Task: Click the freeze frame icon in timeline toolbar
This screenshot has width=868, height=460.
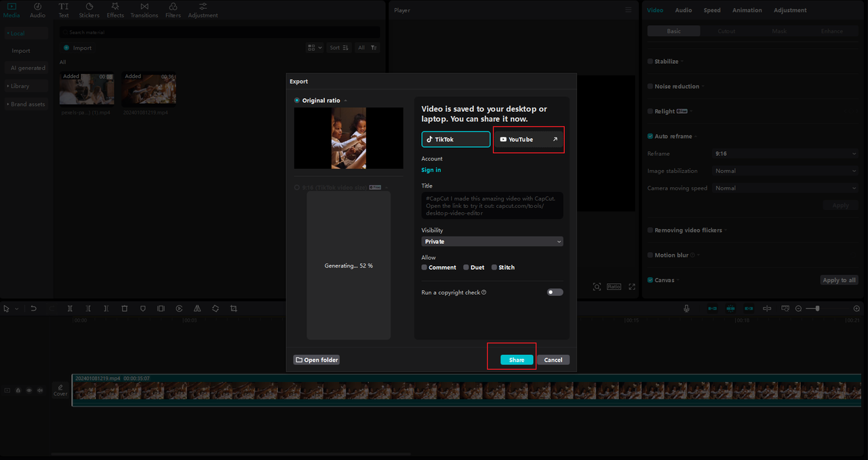Action: (x=161, y=308)
